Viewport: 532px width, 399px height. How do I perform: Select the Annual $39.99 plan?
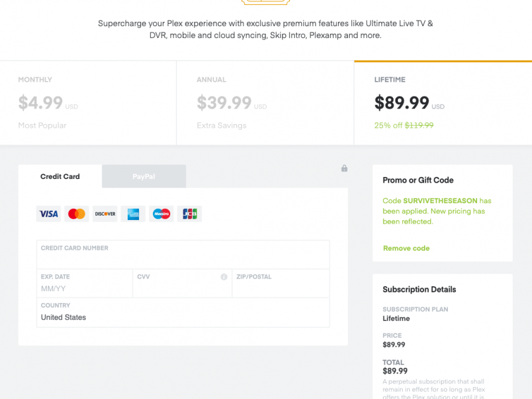(x=265, y=103)
